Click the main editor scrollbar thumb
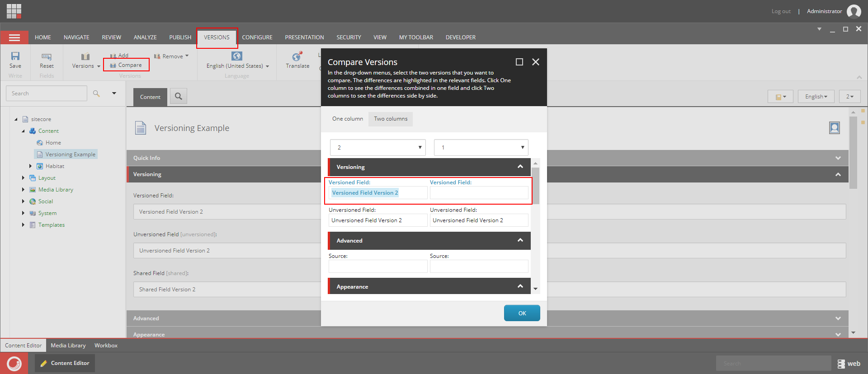The image size is (868, 374). 853,153
